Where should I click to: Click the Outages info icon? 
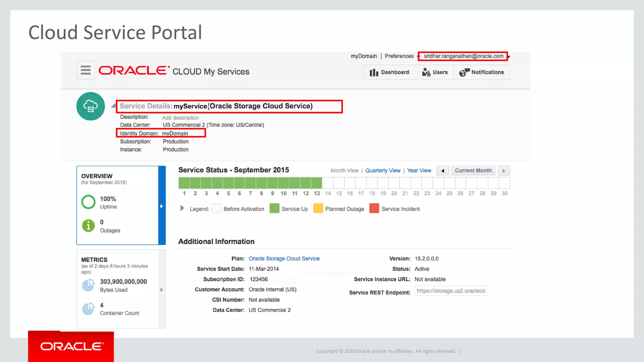click(x=88, y=226)
